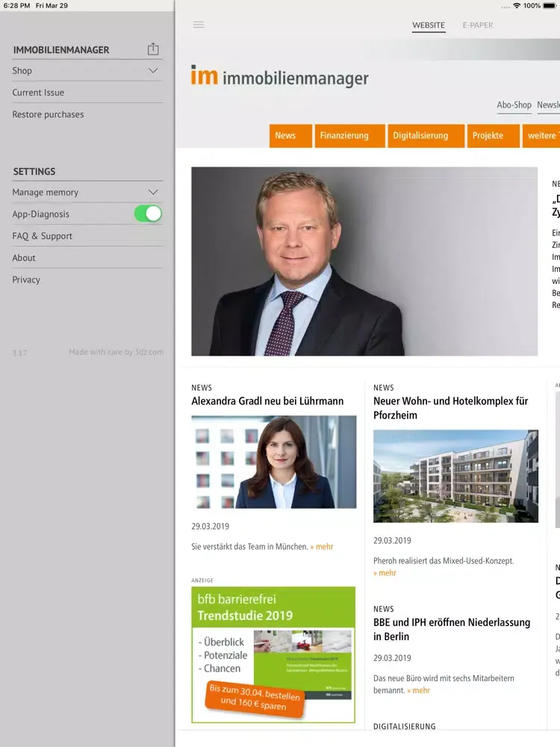Click mehr link after sechs Mitarbeitern teaser
Screen dimensions: 560x747
pos(419,690)
